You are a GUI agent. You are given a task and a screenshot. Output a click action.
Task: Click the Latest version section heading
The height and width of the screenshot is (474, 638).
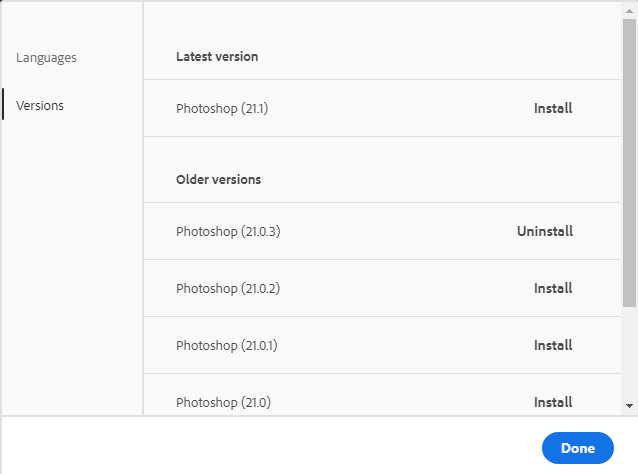tap(217, 57)
